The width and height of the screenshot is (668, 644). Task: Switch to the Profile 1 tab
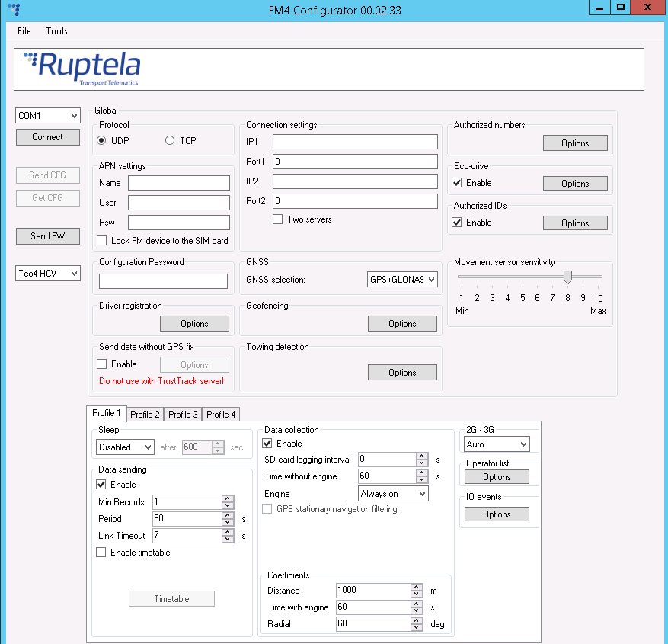pyautogui.click(x=107, y=413)
